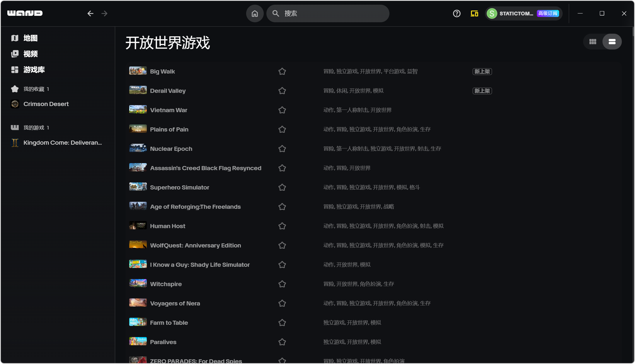Open the Voyagers of Nera title
The width and height of the screenshot is (635, 364).
tap(175, 303)
